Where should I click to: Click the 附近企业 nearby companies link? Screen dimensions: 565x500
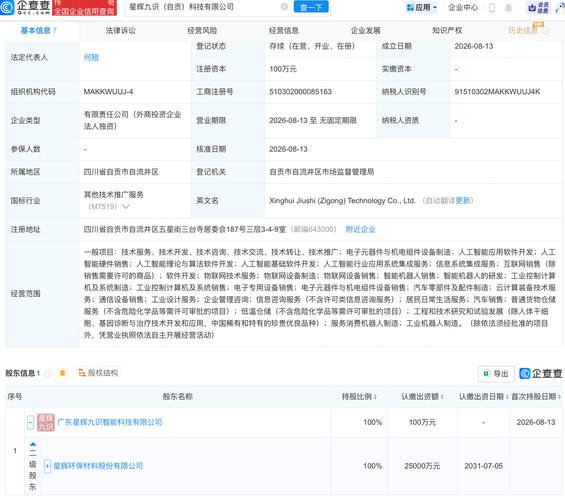point(360,229)
